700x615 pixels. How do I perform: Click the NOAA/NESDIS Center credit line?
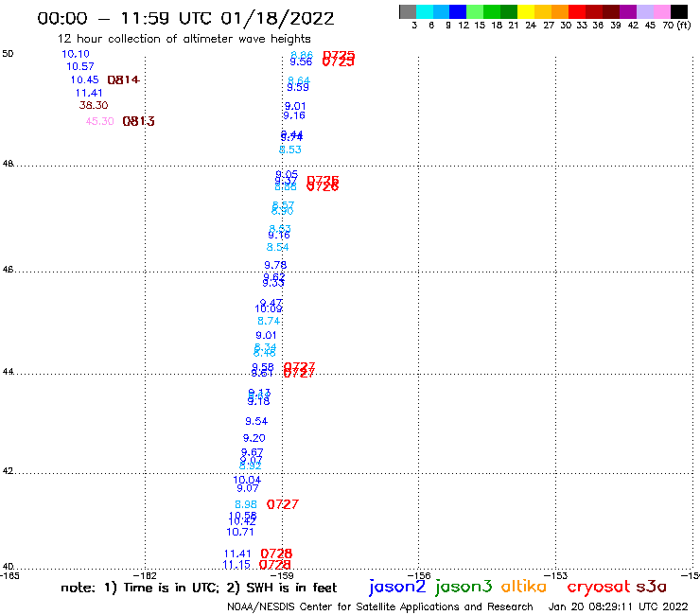pyautogui.click(x=380, y=606)
